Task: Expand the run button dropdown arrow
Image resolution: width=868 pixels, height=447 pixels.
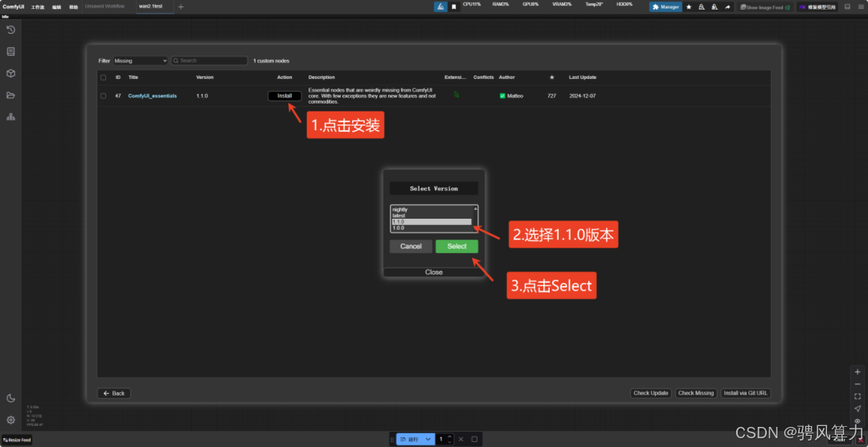Action: 428,439
